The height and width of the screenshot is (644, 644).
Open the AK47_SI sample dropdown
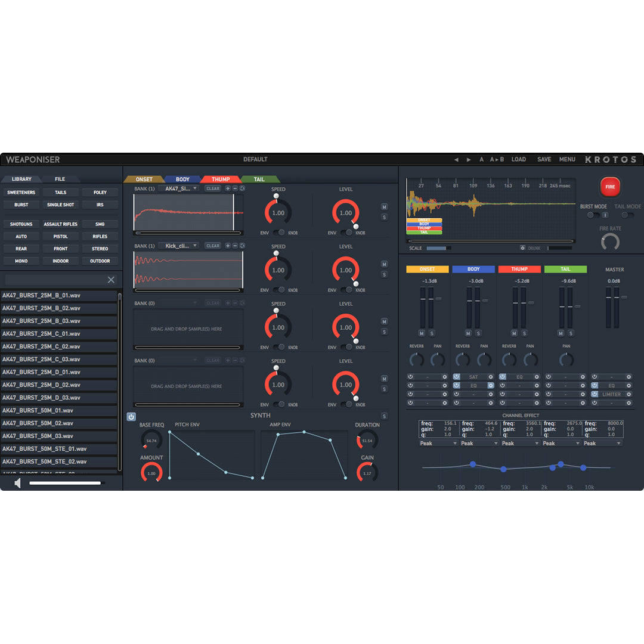pos(178,188)
